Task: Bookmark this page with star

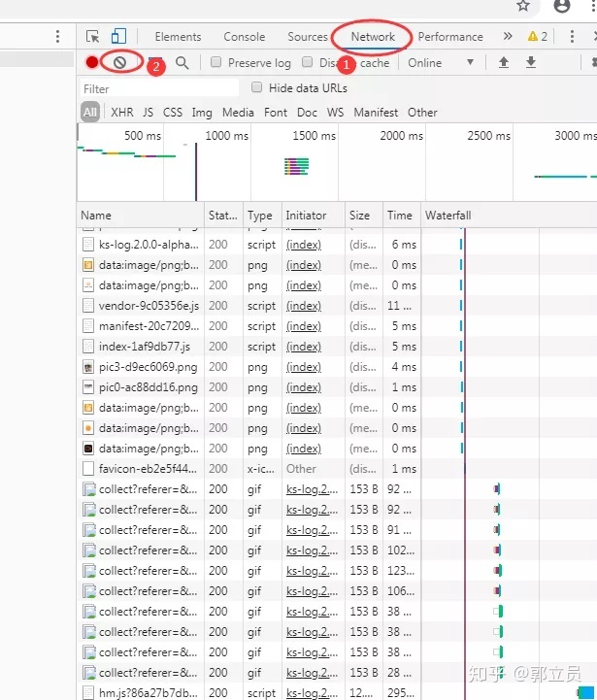Action: pos(523,6)
